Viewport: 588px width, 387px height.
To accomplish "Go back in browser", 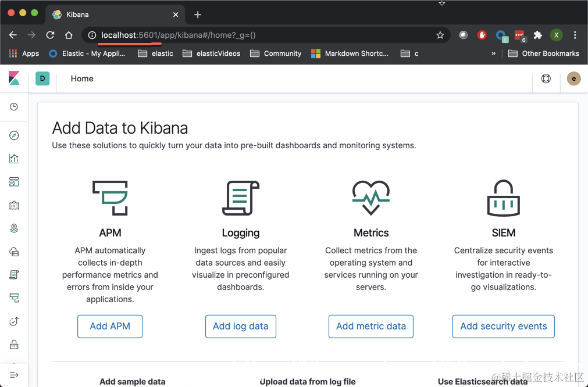I will point(13,35).
